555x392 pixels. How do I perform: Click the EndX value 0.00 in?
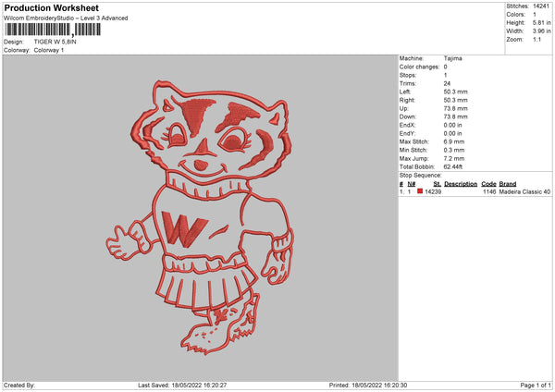click(452, 125)
